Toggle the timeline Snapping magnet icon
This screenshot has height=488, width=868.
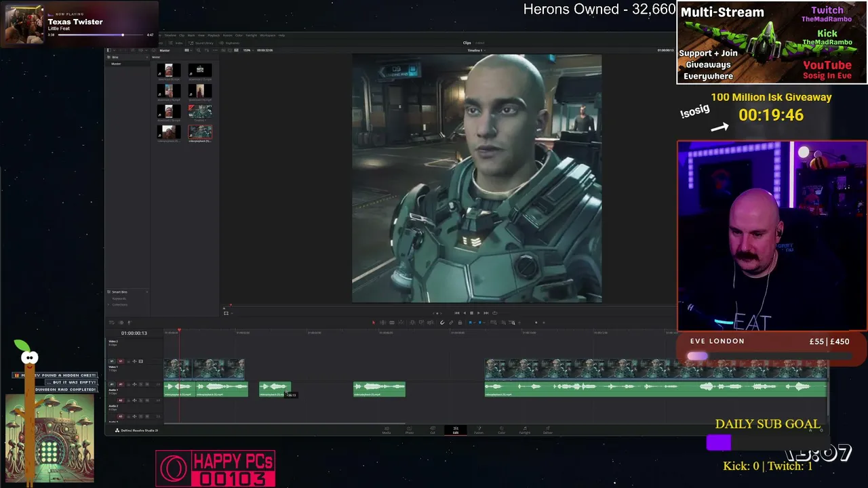click(442, 323)
